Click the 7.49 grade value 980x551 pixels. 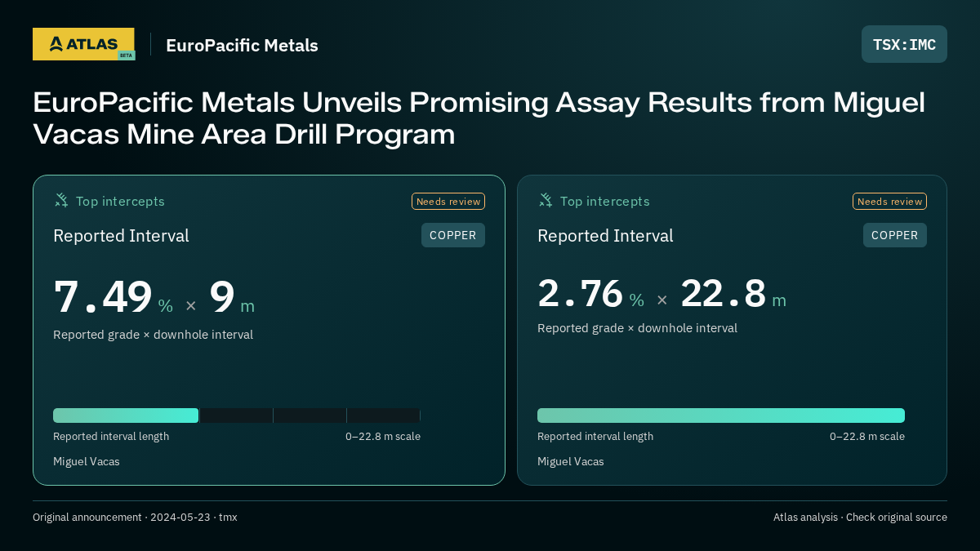(103, 296)
